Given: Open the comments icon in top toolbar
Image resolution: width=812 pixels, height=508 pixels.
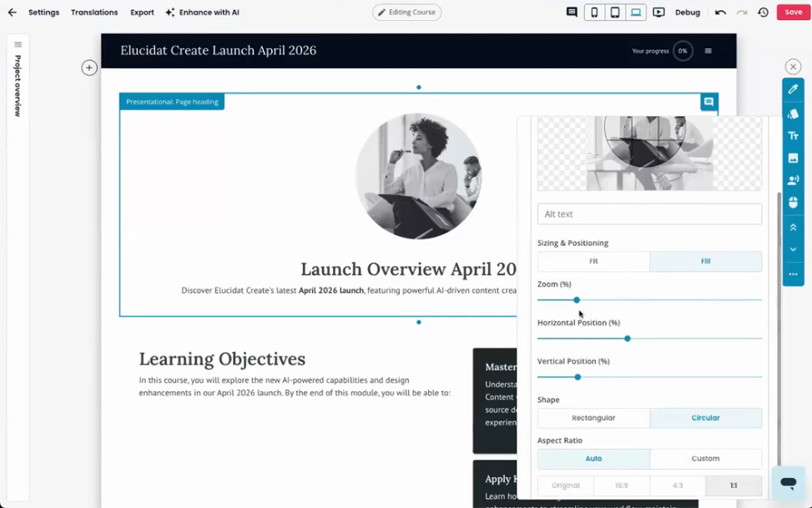Looking at the screenshot, I should 572,13.
